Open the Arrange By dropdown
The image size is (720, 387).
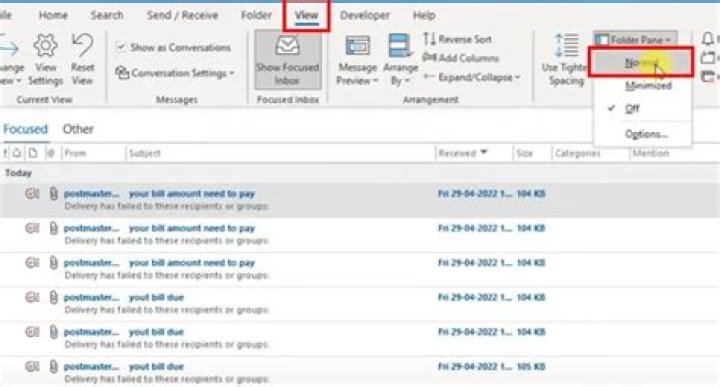pyautogui.click(x=400, y=60)
